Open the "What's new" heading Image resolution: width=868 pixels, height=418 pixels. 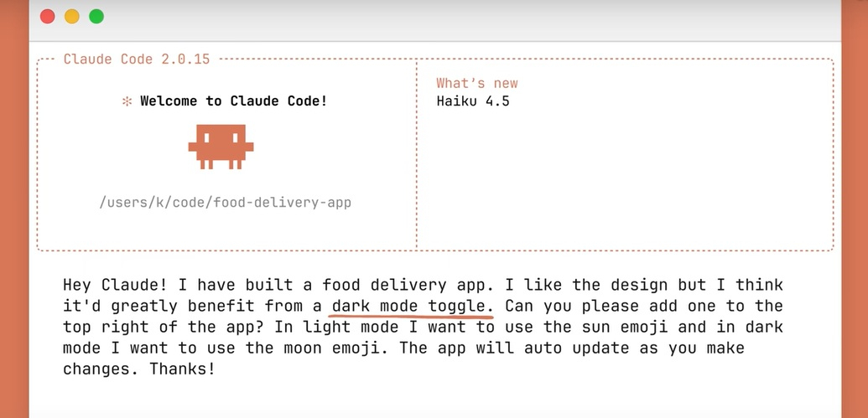tap(476, 83)
